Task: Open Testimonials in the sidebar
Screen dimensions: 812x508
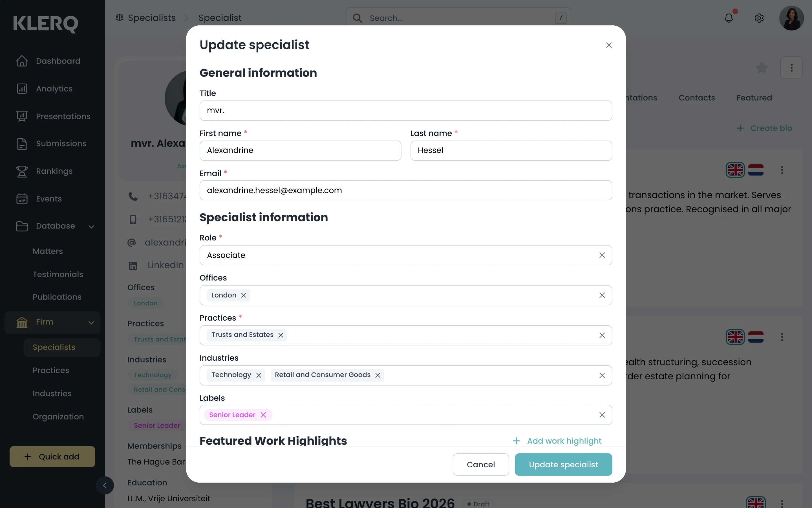Action: click(x=58, y=274)
